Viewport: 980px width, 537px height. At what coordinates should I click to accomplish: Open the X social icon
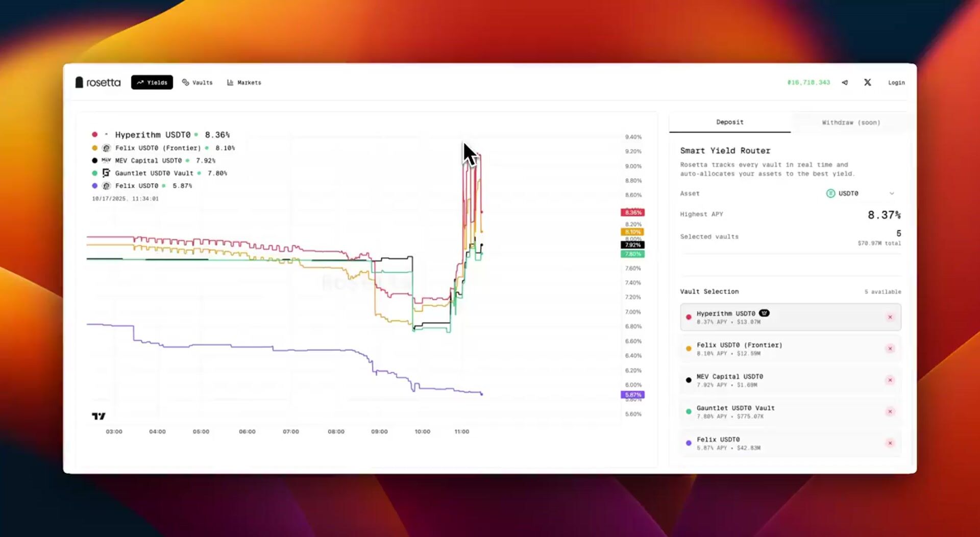click(x=867, y=82)
